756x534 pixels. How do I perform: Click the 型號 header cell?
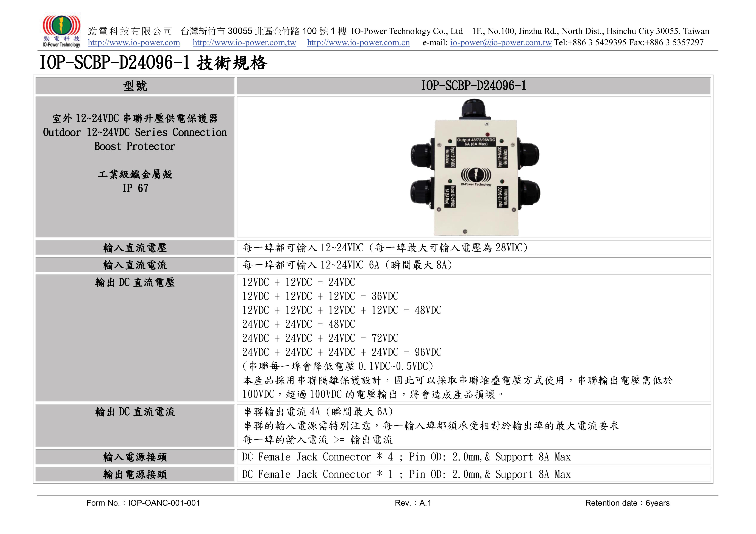(135, 86)
